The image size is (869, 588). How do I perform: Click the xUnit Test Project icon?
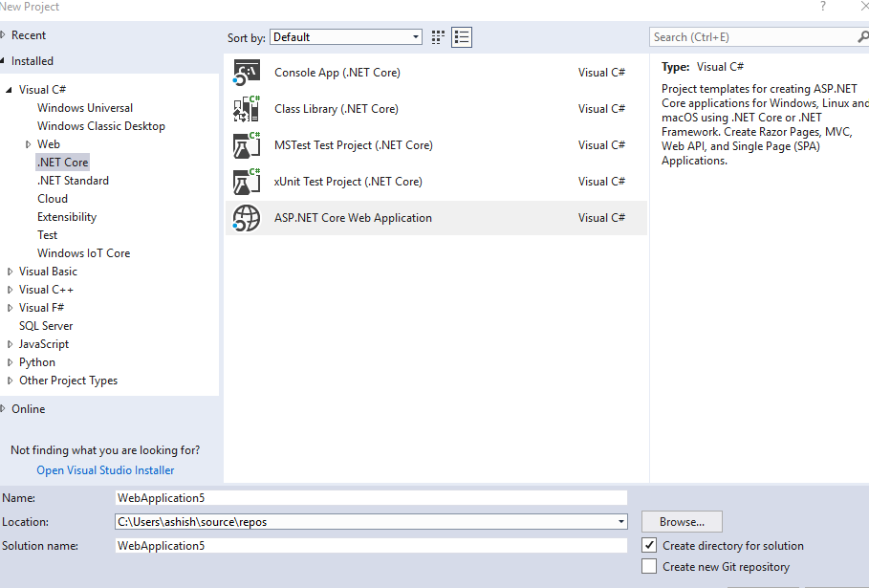tap(246, 182)
